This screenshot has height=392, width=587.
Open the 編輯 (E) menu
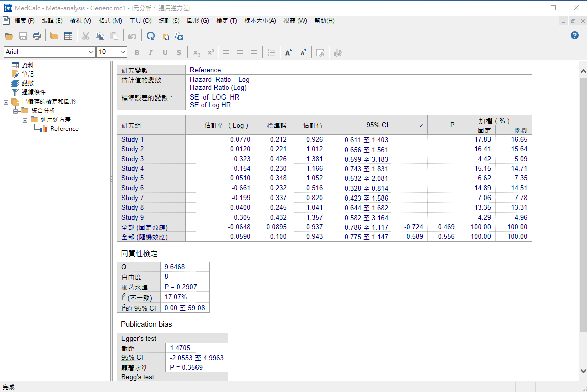(52, 21)
